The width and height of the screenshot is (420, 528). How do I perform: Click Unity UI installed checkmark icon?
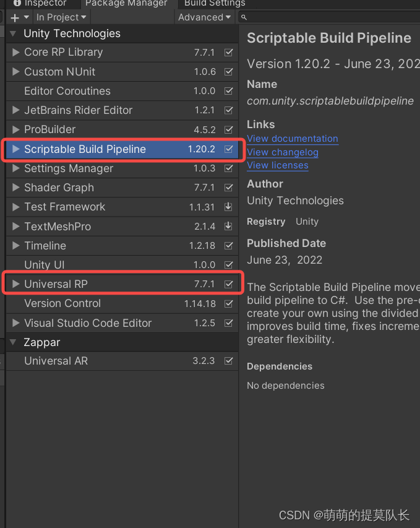[x=228, y=265]
